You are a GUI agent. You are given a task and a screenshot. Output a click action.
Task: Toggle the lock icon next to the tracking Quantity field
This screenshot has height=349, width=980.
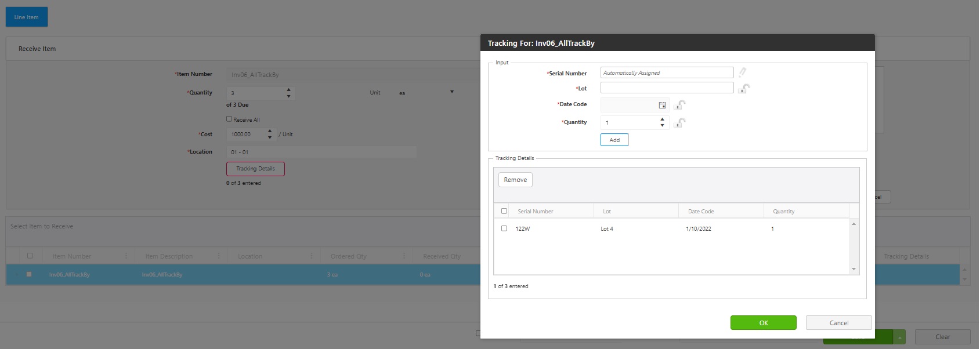(x=679, y=123)
